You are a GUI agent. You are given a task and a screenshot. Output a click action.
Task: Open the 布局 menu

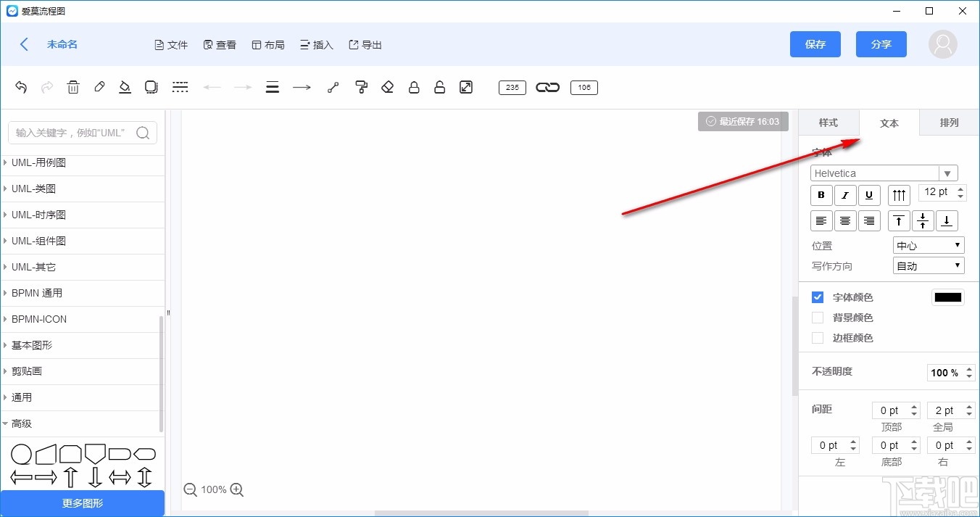(268, 45)
